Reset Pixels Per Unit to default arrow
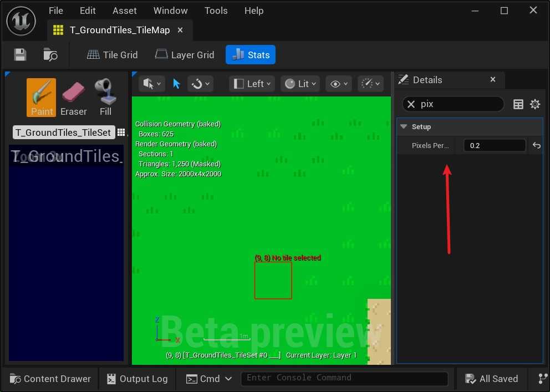Image resolution: width=550 pixels, height=392 pixels. pyautogui.click(x=536, y=145)
